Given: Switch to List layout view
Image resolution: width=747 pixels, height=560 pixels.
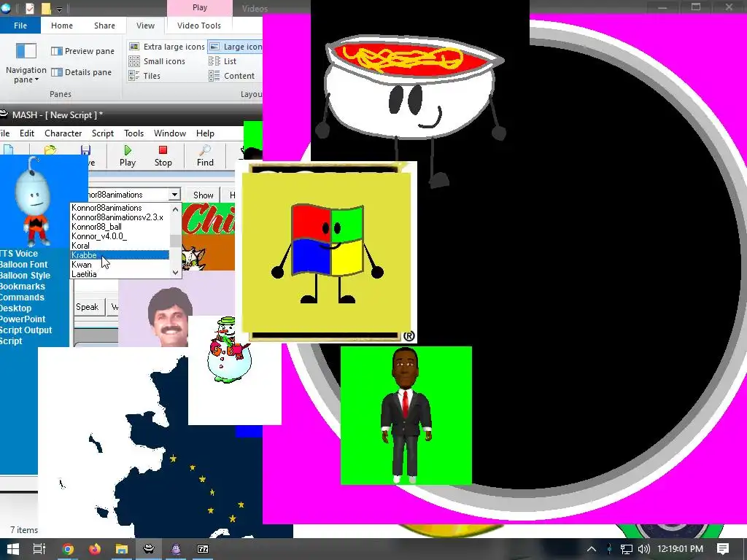Looking at the screenshot, I should click(x=222, y=61).
